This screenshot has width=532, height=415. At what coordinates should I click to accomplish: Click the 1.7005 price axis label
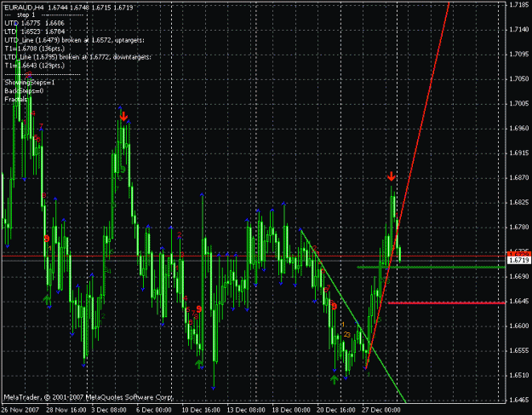click(519, 104)
